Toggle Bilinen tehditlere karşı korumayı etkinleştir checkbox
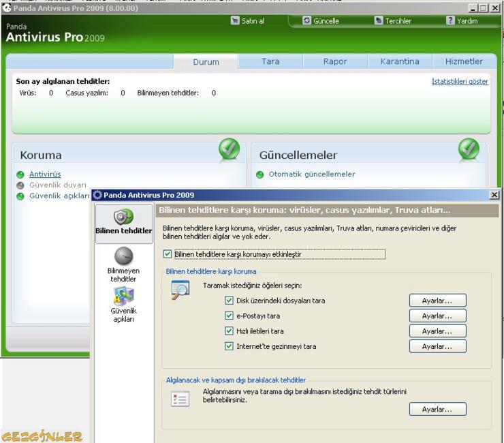This screenshot has height=443, width=504. click(x=168, y=254)
